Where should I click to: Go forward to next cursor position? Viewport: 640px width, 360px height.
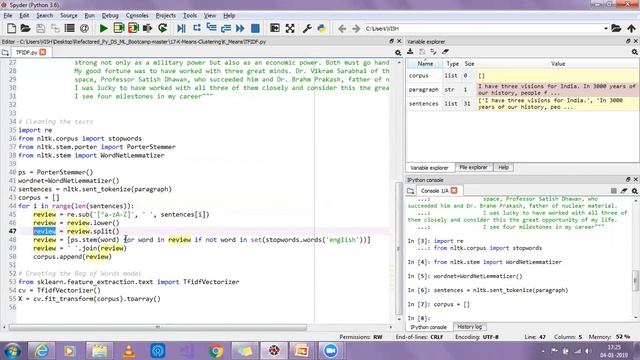(356, 28)
